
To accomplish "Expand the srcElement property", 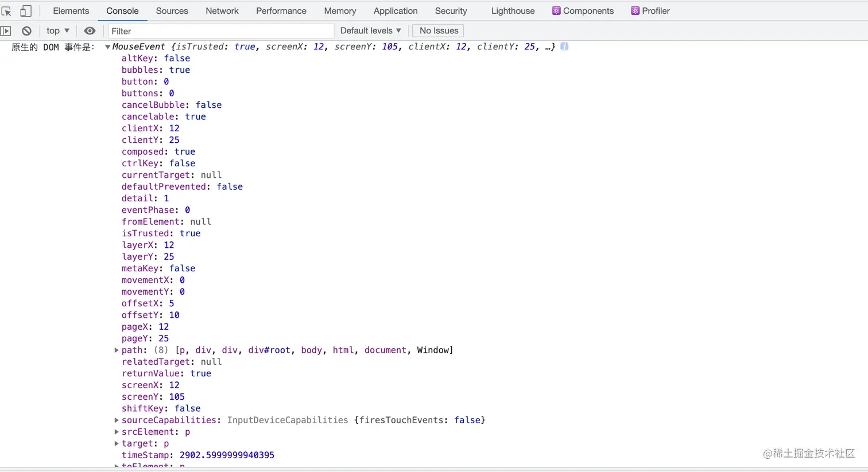I will click(x=117, y=432).
